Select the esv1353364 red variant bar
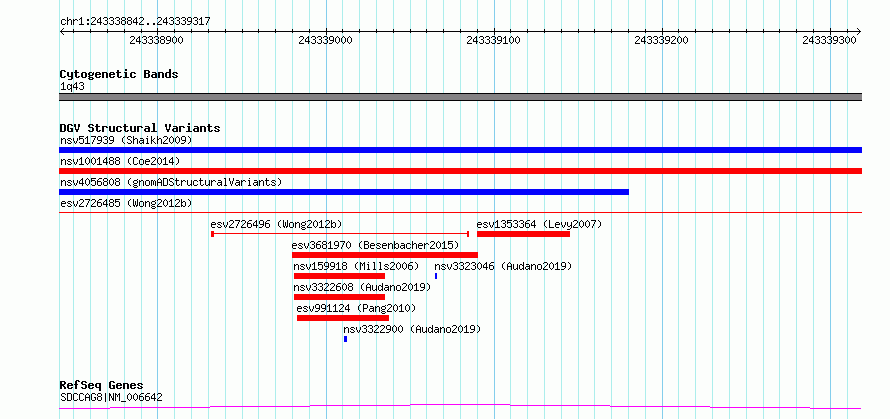The width and height of the screenshot is (890, 419). click(x=523, y=234)
